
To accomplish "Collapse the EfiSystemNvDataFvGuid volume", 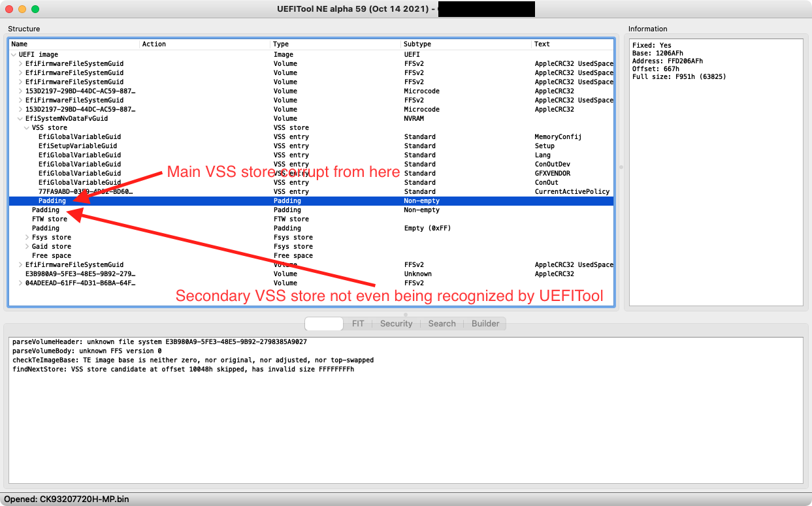I will pyautogui.click(x=20, y=119).
